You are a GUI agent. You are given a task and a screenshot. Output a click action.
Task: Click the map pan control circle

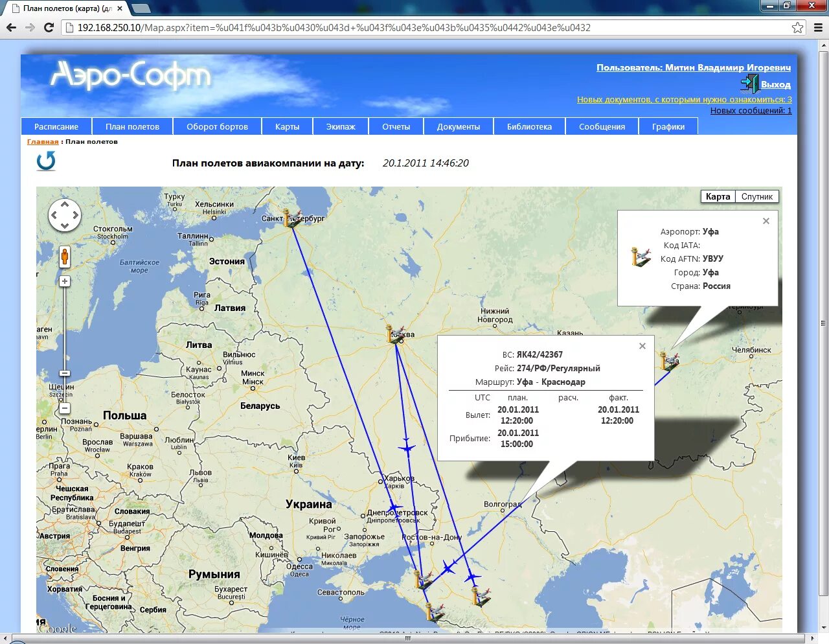tap(65, 215)
